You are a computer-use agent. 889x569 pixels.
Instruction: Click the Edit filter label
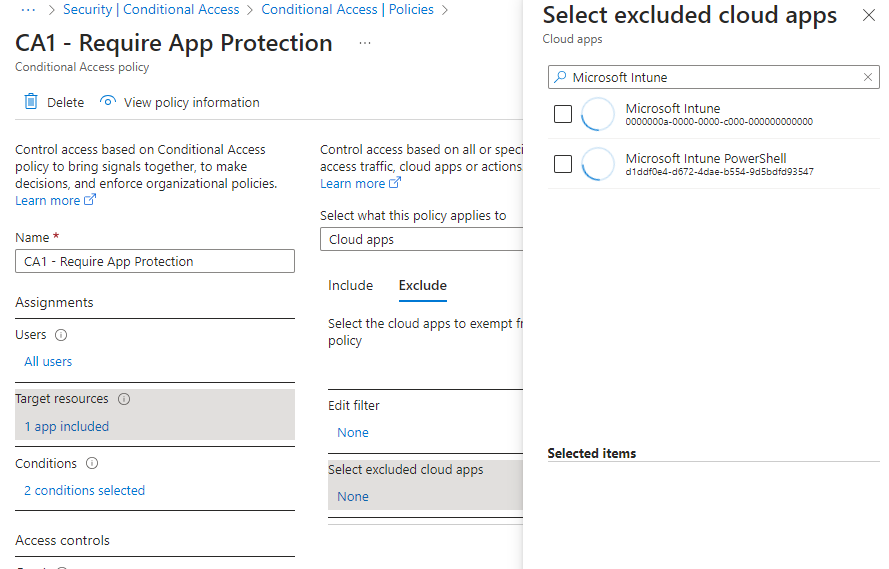pyautogui.click(x=354, y=405)
